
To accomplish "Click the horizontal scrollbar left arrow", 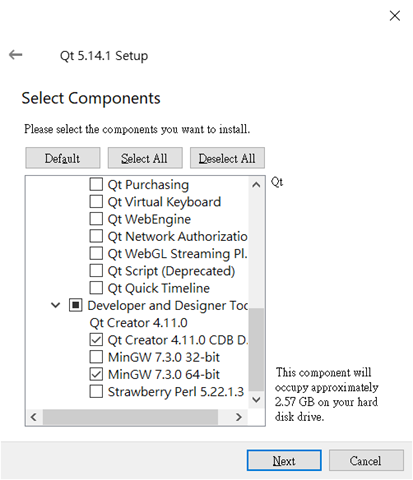I will (34, 417).
